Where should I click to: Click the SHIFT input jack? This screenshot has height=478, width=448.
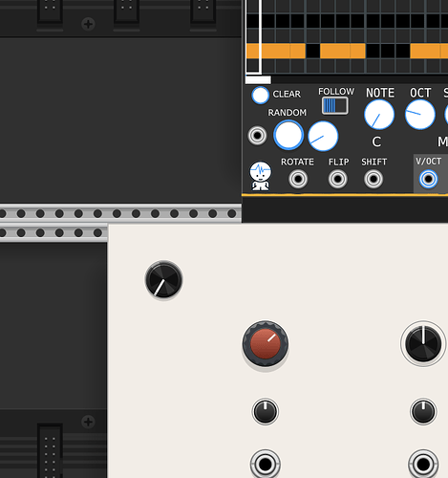373,179
